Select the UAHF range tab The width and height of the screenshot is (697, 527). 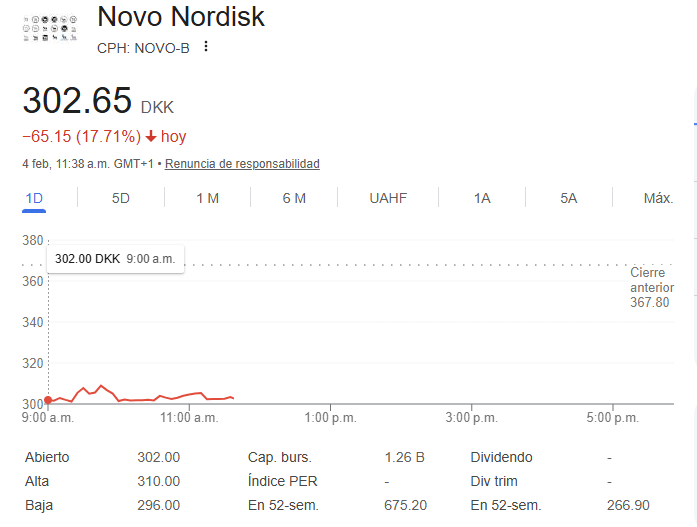(388, 198)
